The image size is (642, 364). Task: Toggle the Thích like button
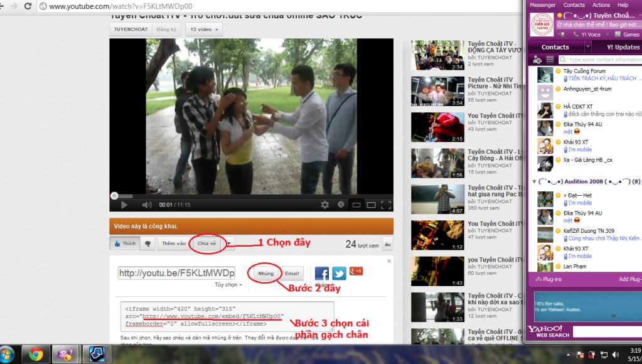coord(124,244)
